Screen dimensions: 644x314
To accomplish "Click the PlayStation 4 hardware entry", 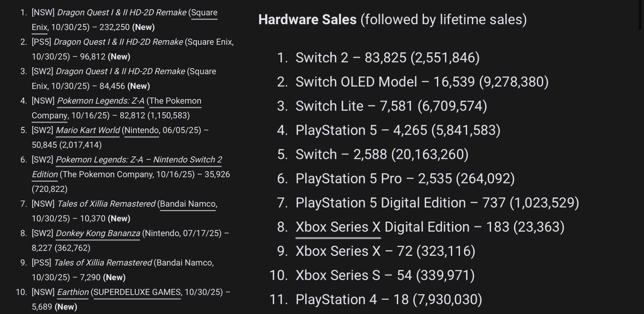I will pyautogui.click(x=389, y=299).
